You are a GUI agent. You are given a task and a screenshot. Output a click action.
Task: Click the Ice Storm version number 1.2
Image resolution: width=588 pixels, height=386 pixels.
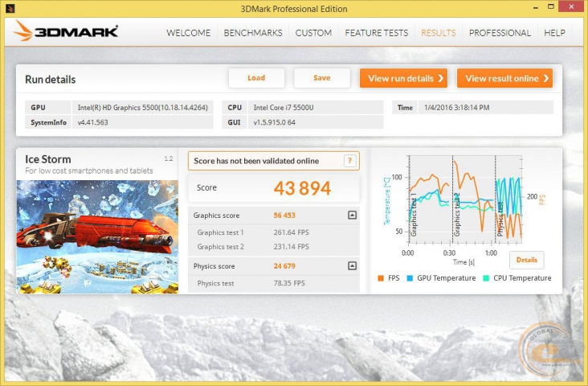point(169,159)
